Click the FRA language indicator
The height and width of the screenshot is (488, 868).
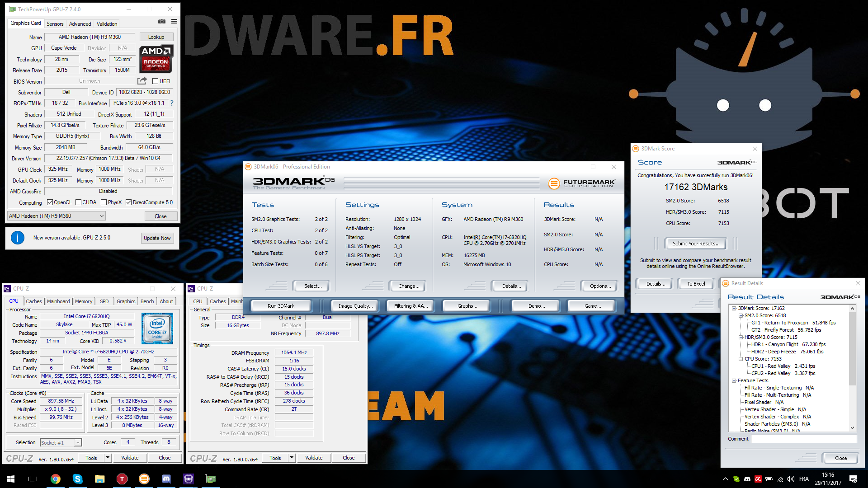804,479
